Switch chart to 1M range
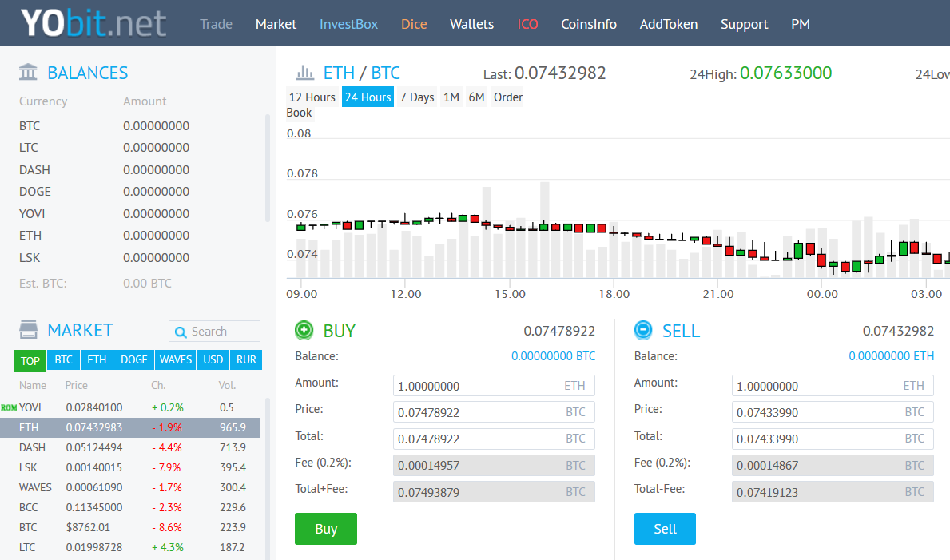Screen dimensions: 950x560 point(451,97)
